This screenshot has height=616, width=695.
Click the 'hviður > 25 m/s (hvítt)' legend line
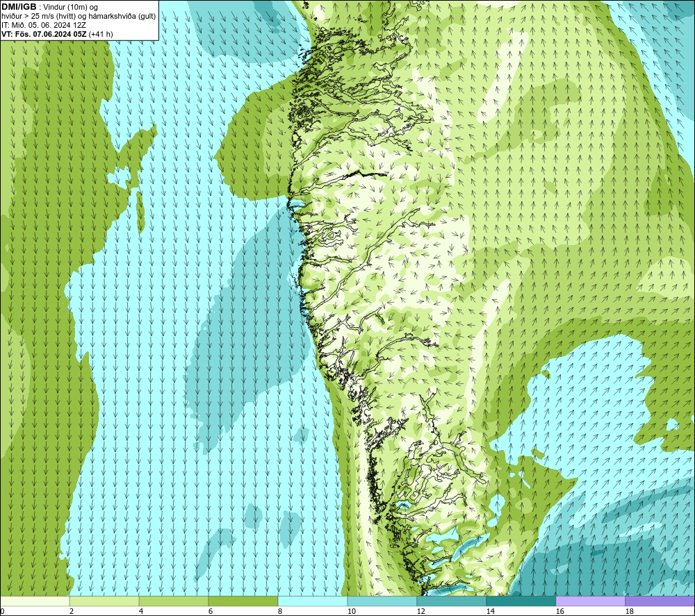[x=79, y=17]
